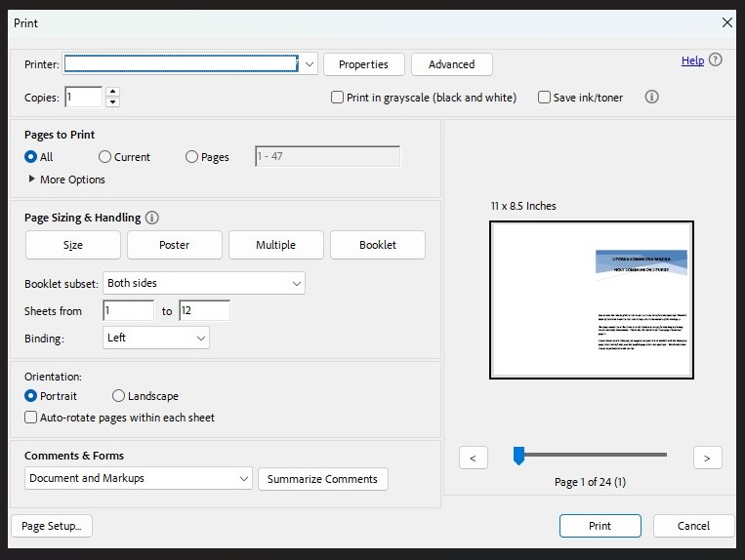
Task: Select the Booklet sizing option
Action: click(378, 245)
